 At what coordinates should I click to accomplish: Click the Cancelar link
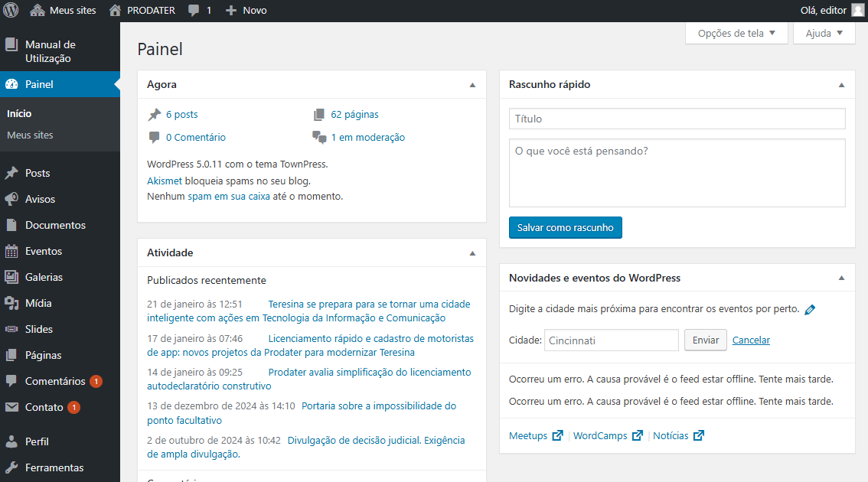click(751, 340)
